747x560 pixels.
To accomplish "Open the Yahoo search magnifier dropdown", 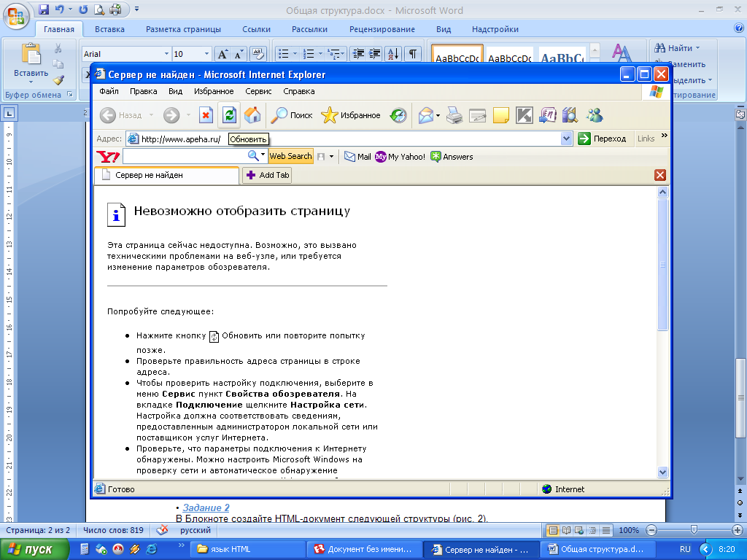I will pyautogui.click(x=263, y=155).
